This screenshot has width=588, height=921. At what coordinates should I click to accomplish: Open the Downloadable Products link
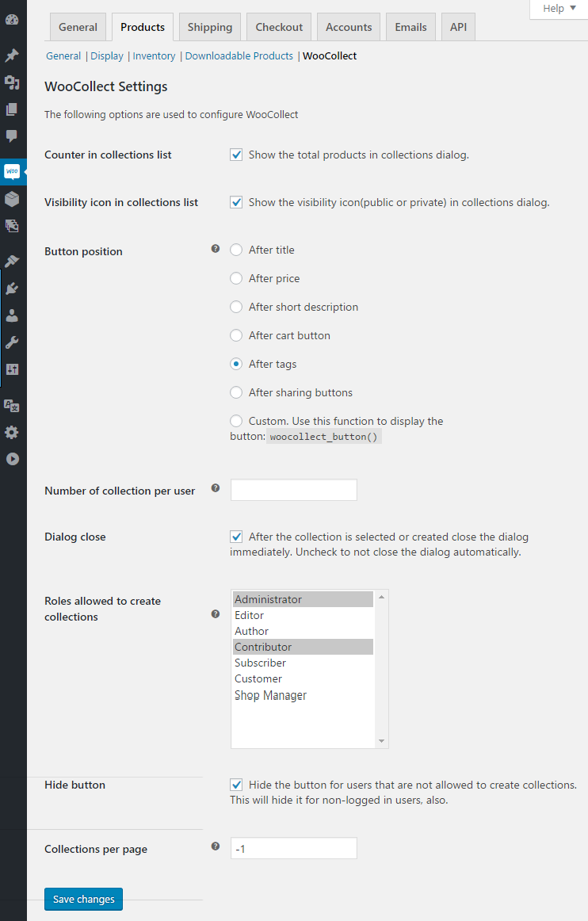239,55
